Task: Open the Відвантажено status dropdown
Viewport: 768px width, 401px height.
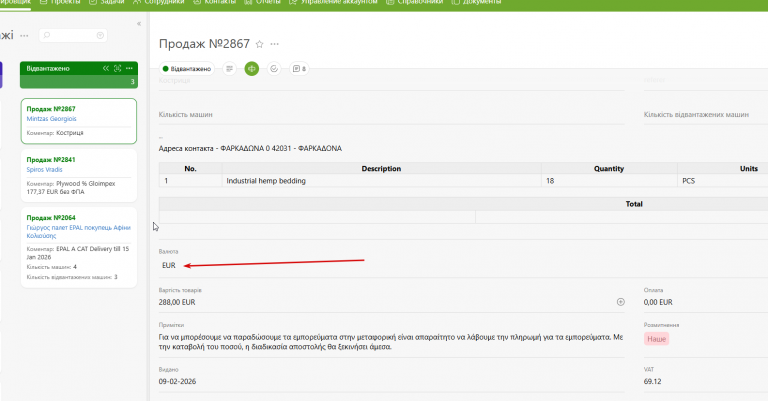Action: tap(187, 69)
